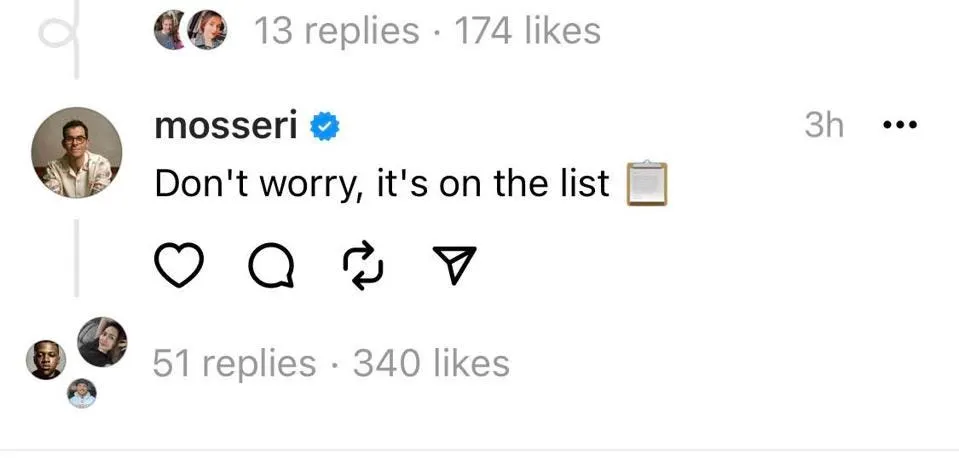The width and height of the screenshot is (959, 459).
Task: Open the smallest replier avatar at the bottom
Action: click(x=82, y=394)
